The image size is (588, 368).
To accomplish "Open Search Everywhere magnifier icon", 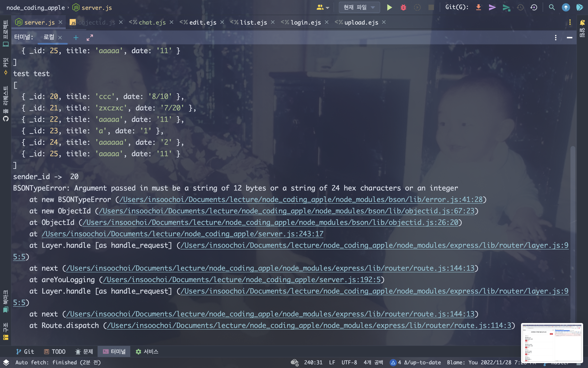I will pyautogui.click(x=552, y=7).
